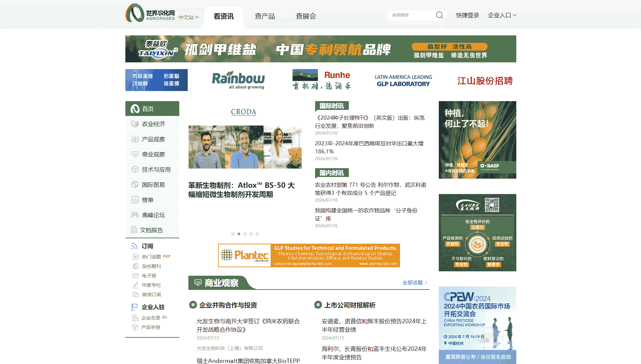The height and width of the screenshot is (364, 641).
Task: Click the search magnifier icon
Action: click(x=439, y=15)
